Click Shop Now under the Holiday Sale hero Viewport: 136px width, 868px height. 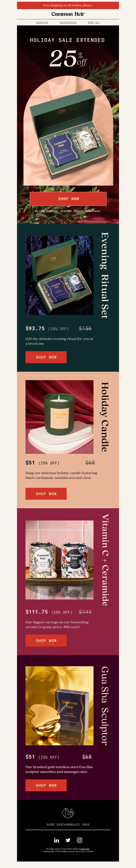pos(68,199)
